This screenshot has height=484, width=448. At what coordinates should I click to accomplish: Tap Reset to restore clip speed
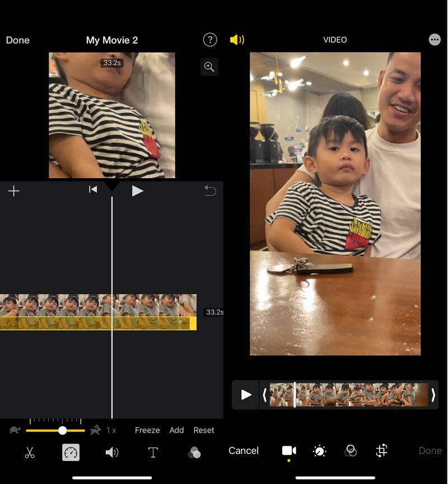tap(204, 430)
